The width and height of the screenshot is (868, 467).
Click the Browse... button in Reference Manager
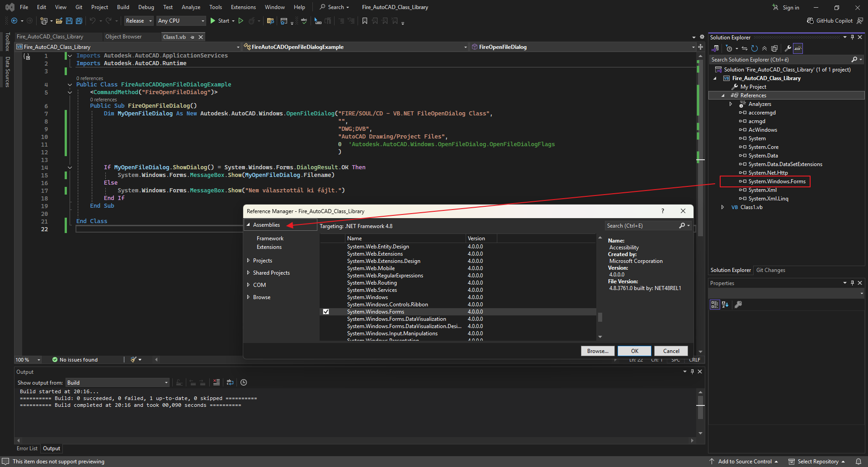click(x=597, y=351)
